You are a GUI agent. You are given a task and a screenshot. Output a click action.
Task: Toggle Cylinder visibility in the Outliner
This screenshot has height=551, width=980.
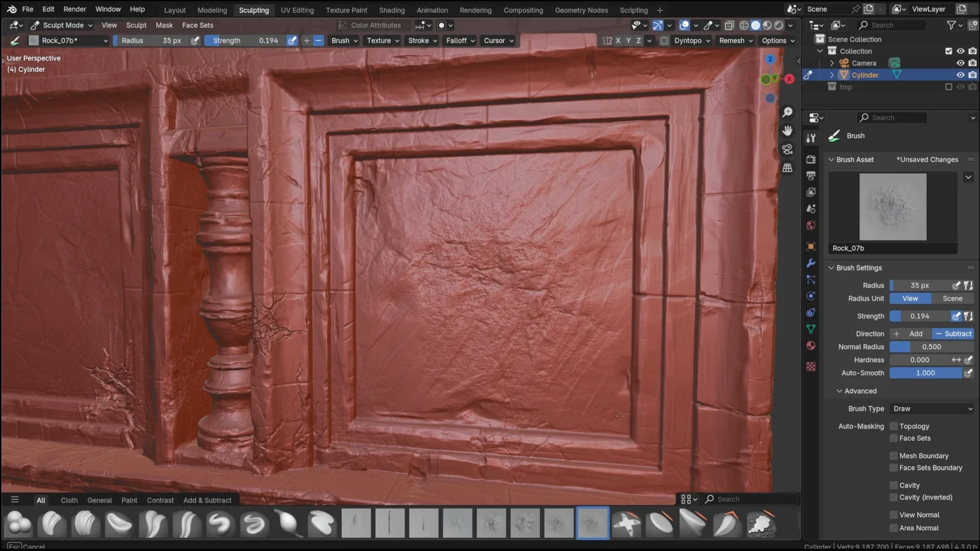point(960,75)
